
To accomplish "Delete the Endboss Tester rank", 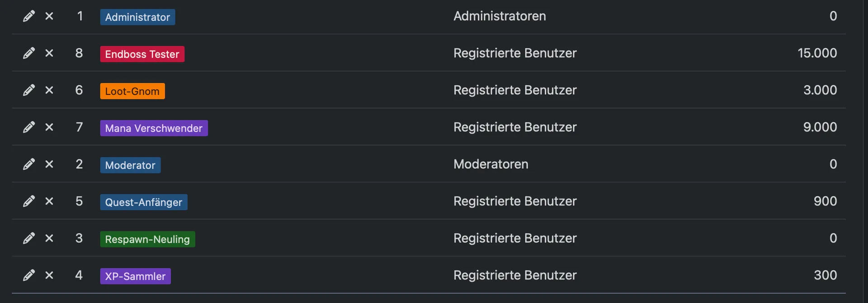I will pos(49,53).
